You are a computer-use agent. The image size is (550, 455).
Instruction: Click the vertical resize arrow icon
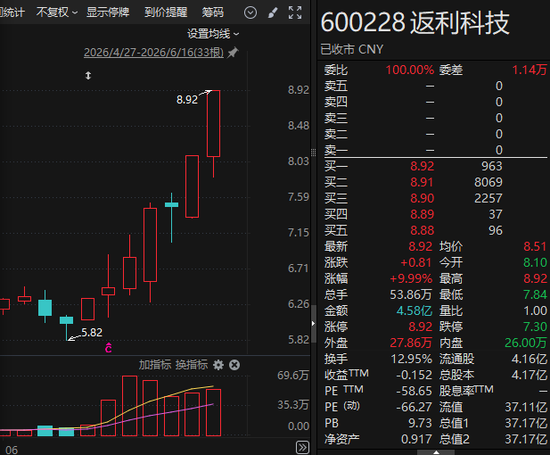(x=88, y=75)
